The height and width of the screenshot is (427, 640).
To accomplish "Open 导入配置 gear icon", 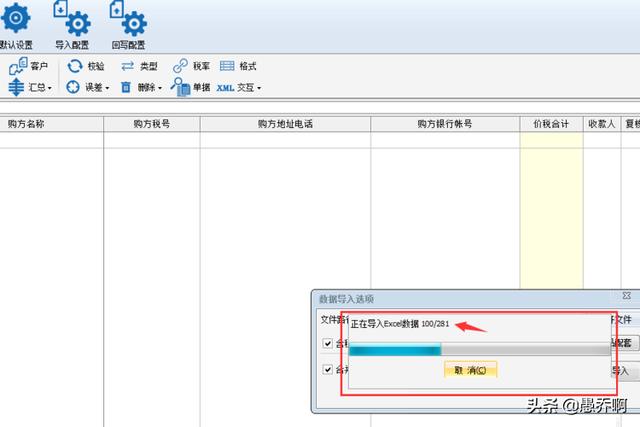I will point(72,18).
